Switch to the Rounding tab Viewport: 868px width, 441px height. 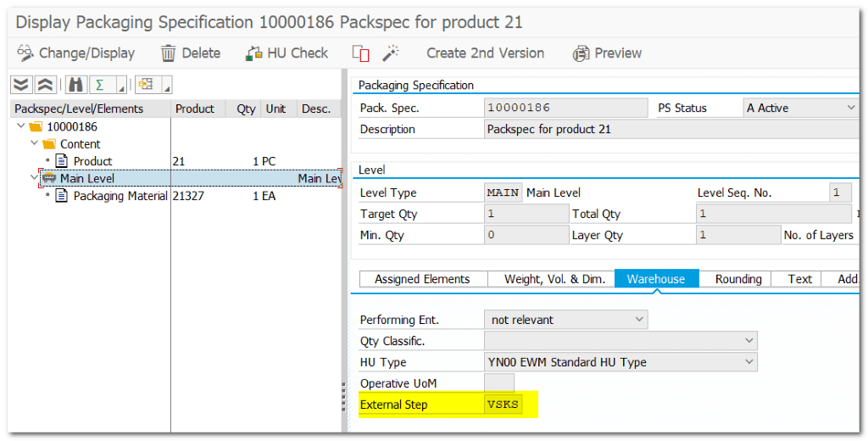(737, 279)
